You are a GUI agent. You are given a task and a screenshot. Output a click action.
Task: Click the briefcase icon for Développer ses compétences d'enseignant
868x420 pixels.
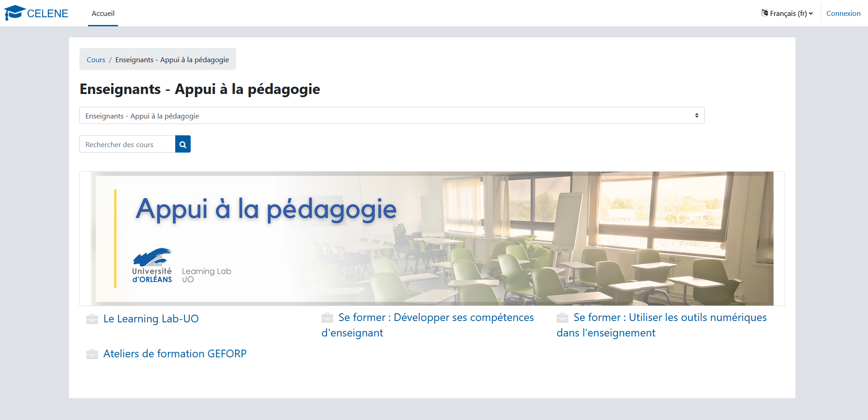(328, 318)
